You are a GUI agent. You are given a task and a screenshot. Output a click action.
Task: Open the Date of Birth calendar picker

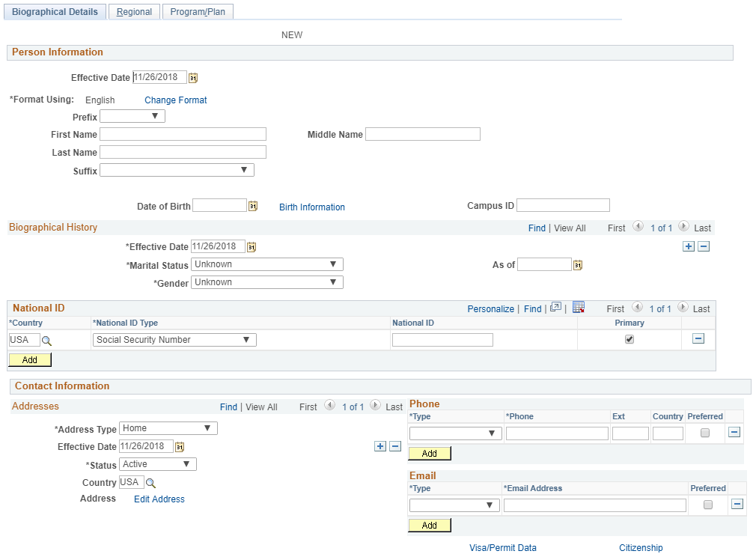pos(253,206)
